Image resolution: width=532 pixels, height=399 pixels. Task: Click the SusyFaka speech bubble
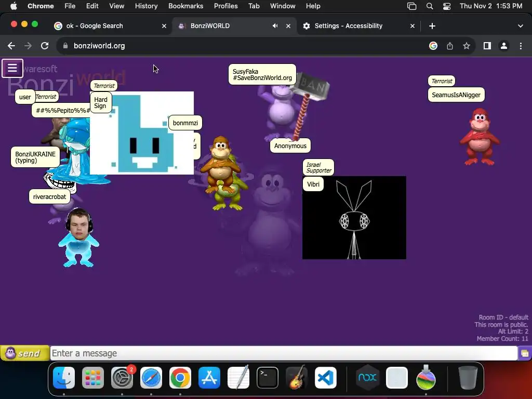[x=262, y=75]
